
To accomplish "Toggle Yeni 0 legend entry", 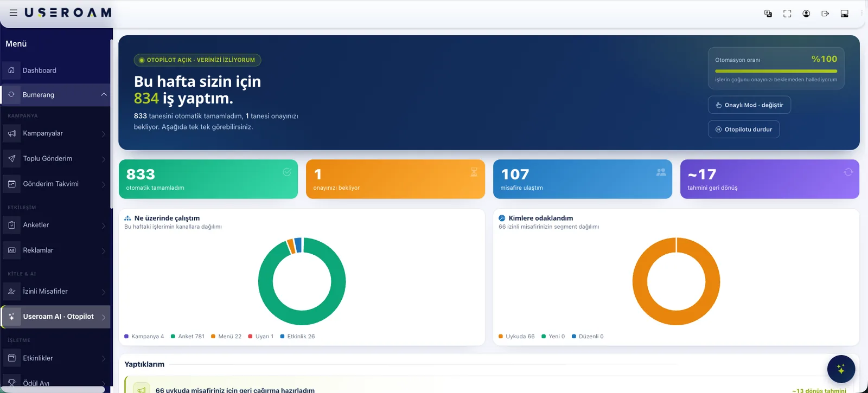I will tap(553, 337).
